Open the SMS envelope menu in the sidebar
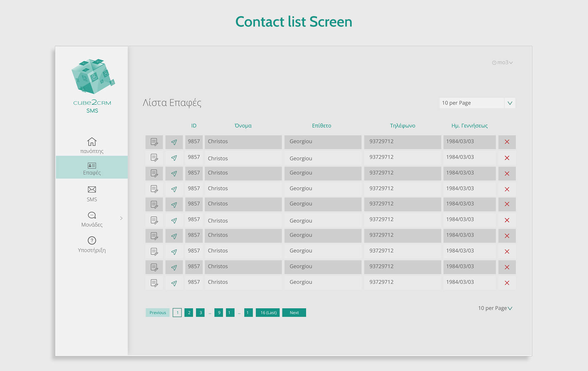588x371 pixels. [92, 190]
